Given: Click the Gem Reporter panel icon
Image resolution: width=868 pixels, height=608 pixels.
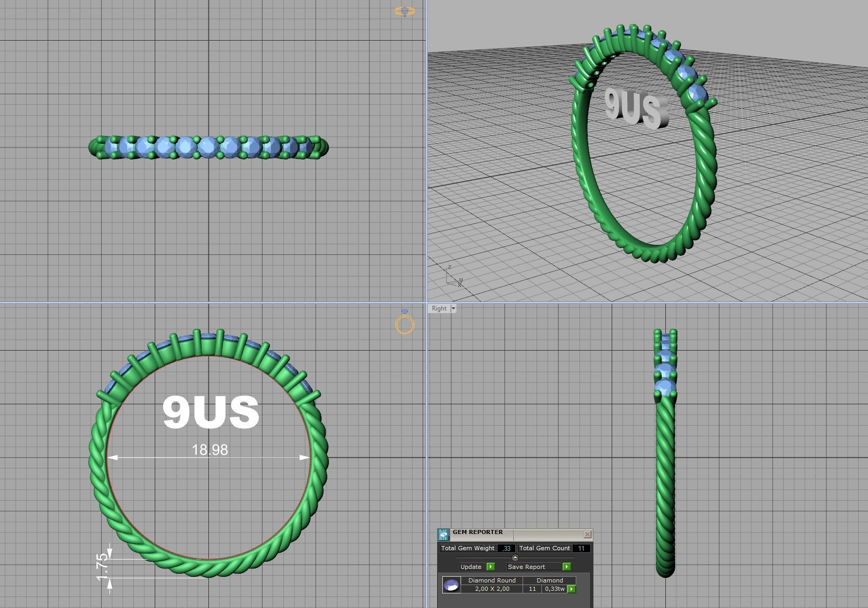Looking at the screenshot, I should click(x=443, y=535).
